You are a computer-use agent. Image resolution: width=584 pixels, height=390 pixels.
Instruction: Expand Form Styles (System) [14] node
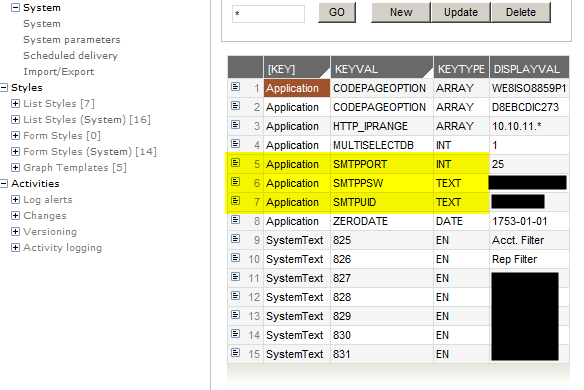coord(15,152)
